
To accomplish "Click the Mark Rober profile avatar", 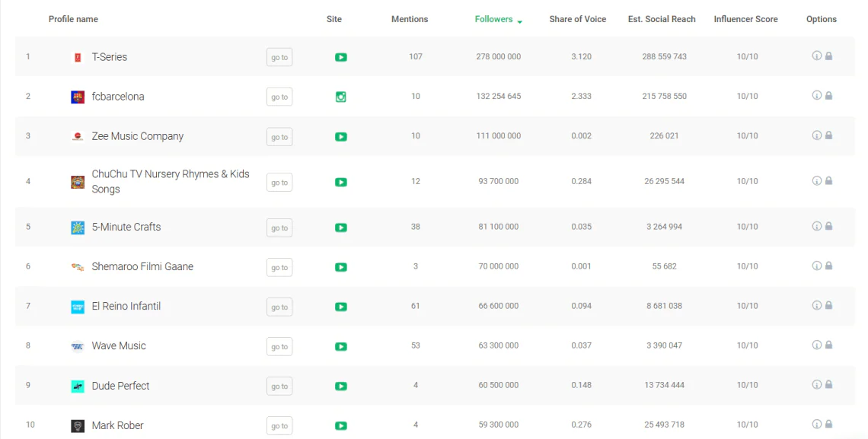I will click(x=78, y=426).
